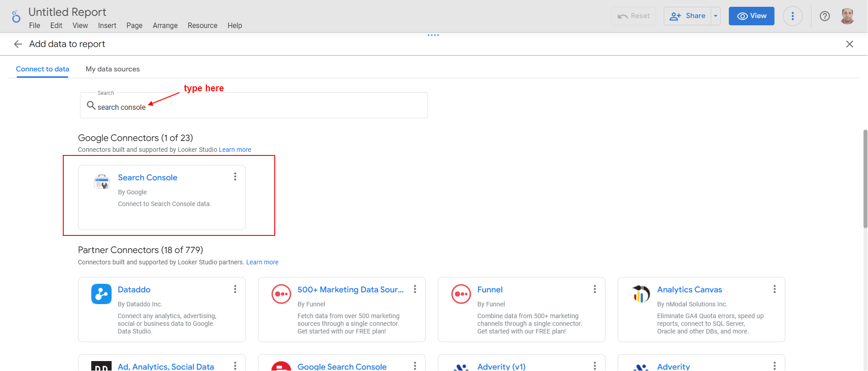This screenshot has width=868, height=371.
Task: Click the Search Console connector icon
Action: (x=102, y=182)
